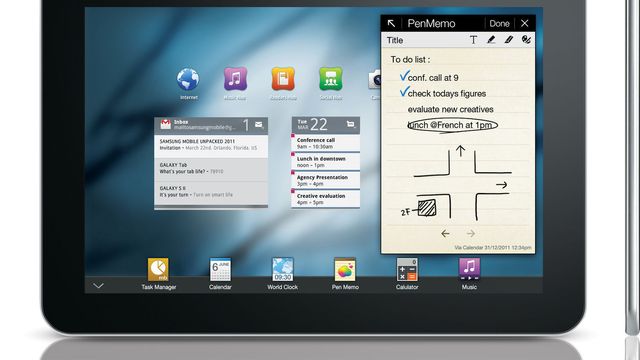
Task: Tap 'conf. call at 9' memo line
Action: 433,78
